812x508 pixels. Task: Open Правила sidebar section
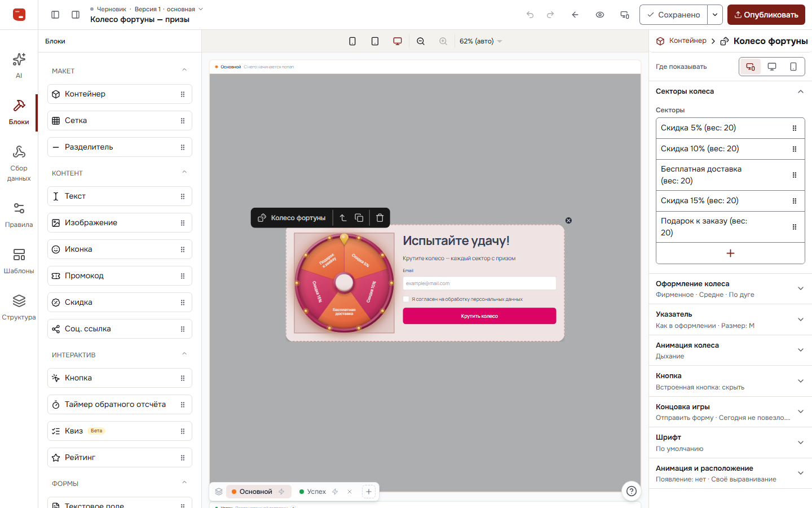19,214
